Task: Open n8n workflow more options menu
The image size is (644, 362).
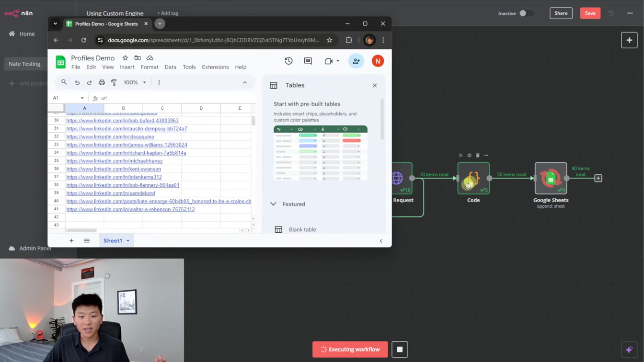Action: (x=630, y=13)
